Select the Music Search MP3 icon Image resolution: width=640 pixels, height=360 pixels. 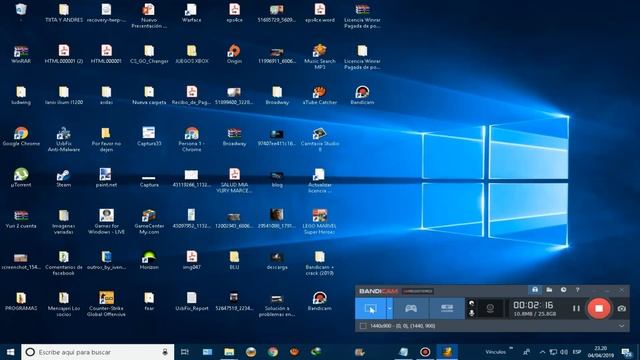[x=320, y=57]
